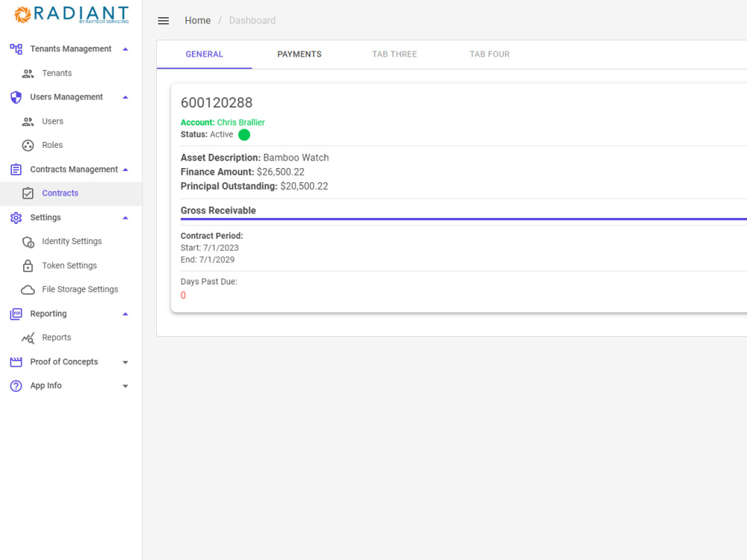Viewport: 747px width, 560px height.
Task: Click the green Active status indicator
Action: (244, 135)
